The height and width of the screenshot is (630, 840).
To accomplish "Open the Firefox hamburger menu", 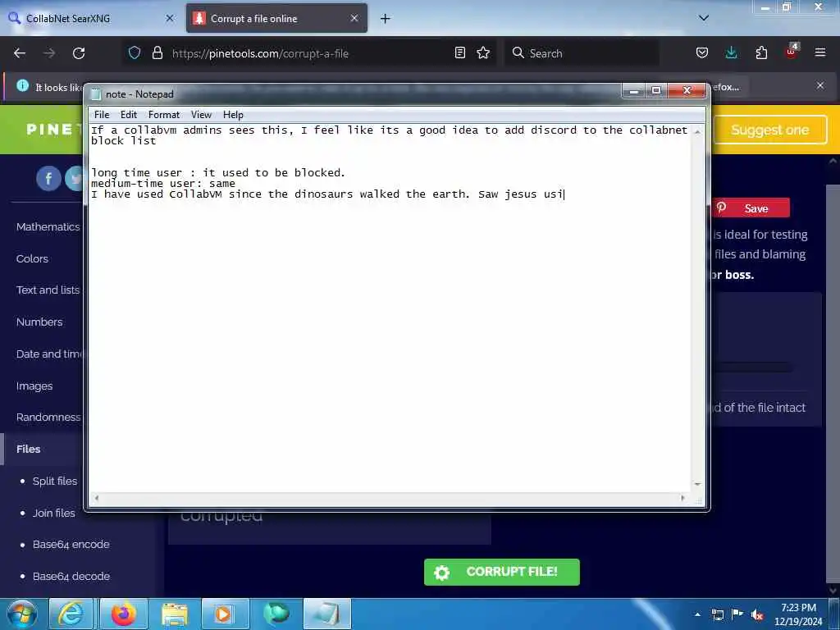I will click(820, 52).
